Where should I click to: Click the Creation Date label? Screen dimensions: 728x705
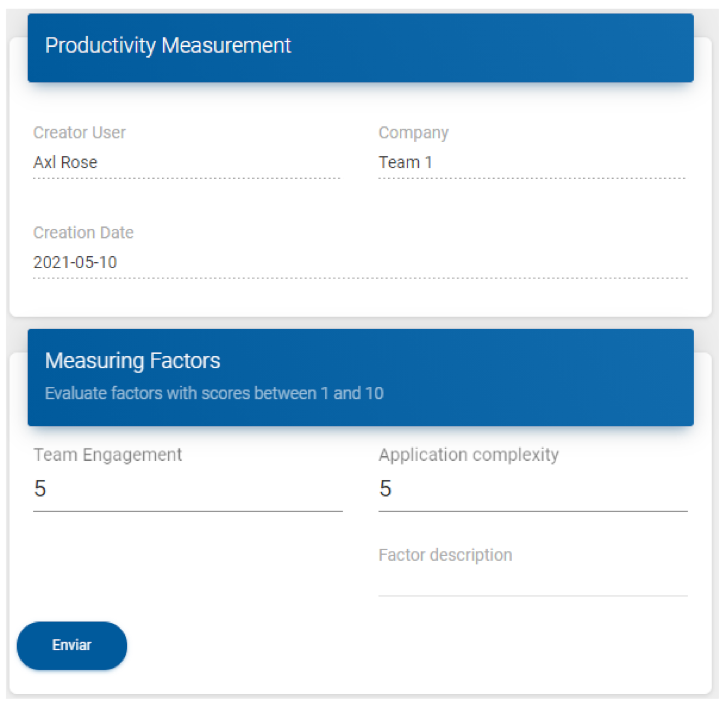coord(83,233)
